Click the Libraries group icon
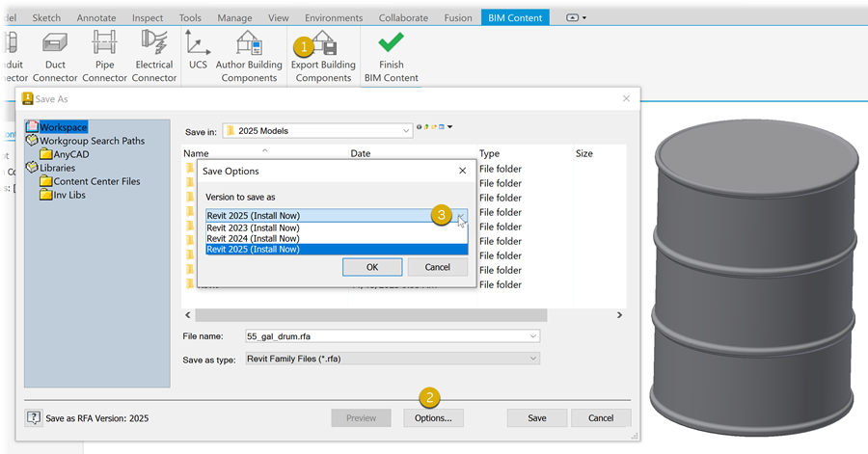This screenshot has width=868, height=454. point(32,168)
